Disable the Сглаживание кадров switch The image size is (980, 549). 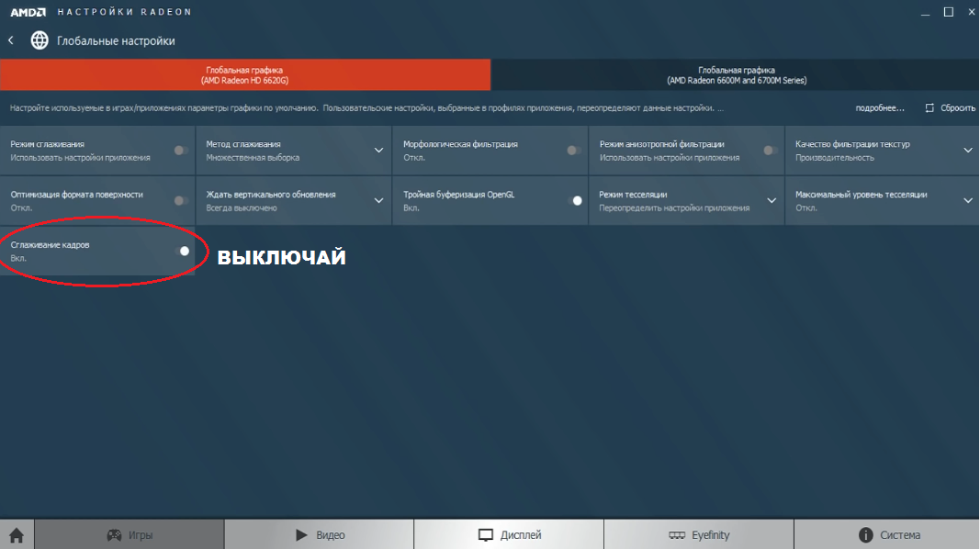183,251
